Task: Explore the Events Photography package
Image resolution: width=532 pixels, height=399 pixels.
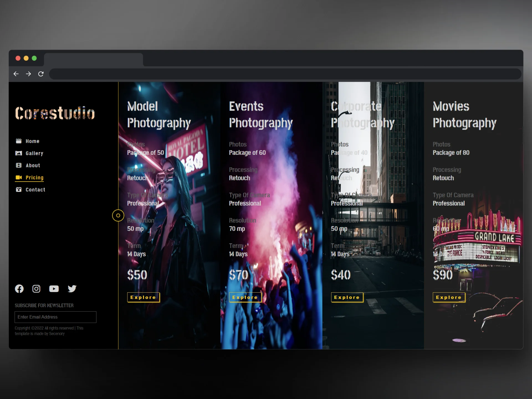Action: 245,297
